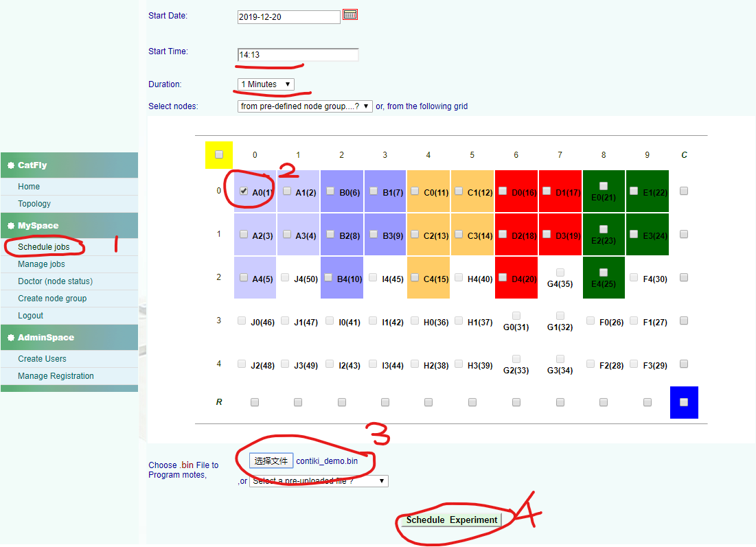The height and width of the screenshot is (547, 756).
Task: Open Create Users under AdminSpace
Action: tap(42, 358)
